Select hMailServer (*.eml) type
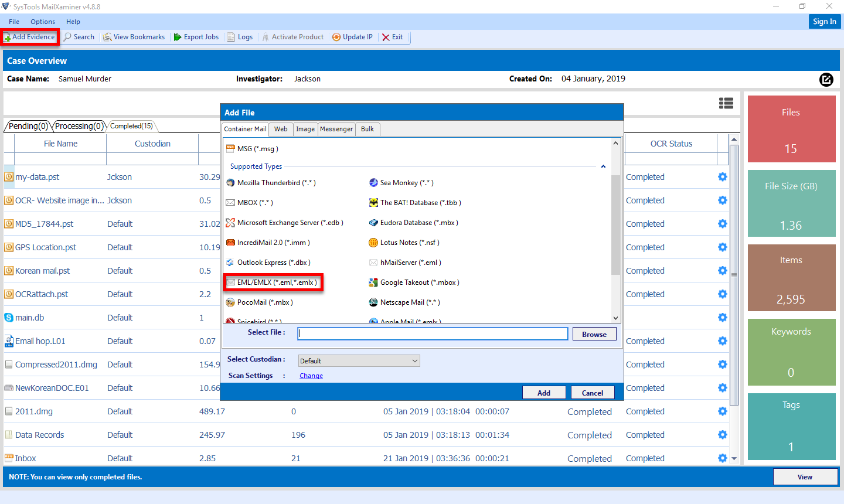Screen dimensions: 844x504 coord(405,263)
